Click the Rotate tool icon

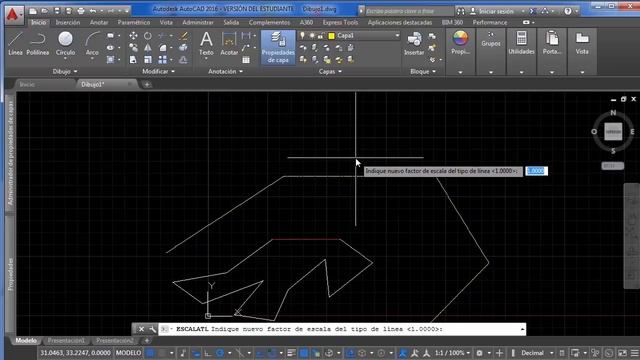click(x=148, y=36)
